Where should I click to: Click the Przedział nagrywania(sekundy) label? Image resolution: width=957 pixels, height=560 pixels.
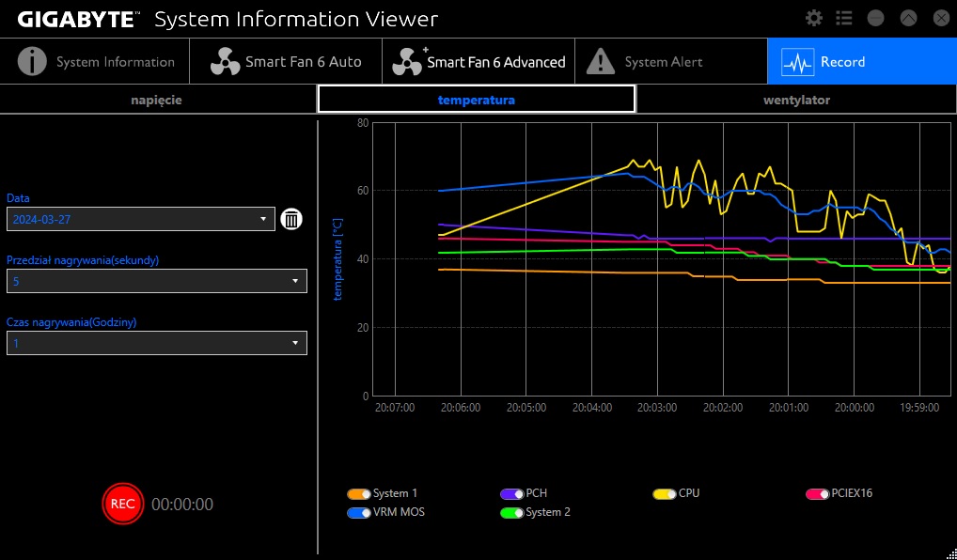pos(83,260)
